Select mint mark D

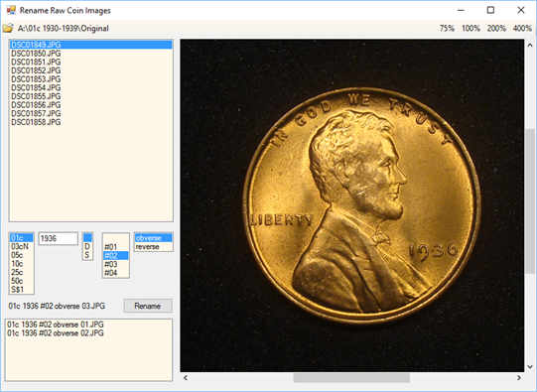point(87,246)
